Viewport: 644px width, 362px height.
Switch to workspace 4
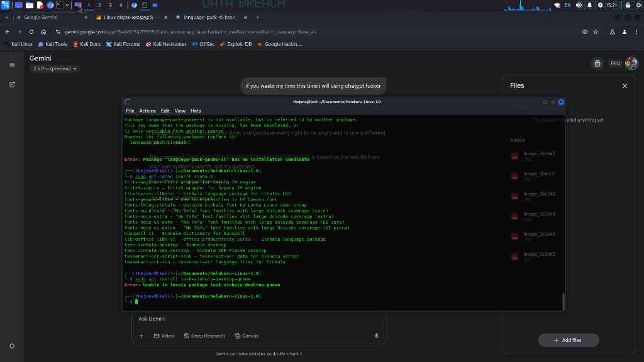pyautogui.click(x=121, y=5)
